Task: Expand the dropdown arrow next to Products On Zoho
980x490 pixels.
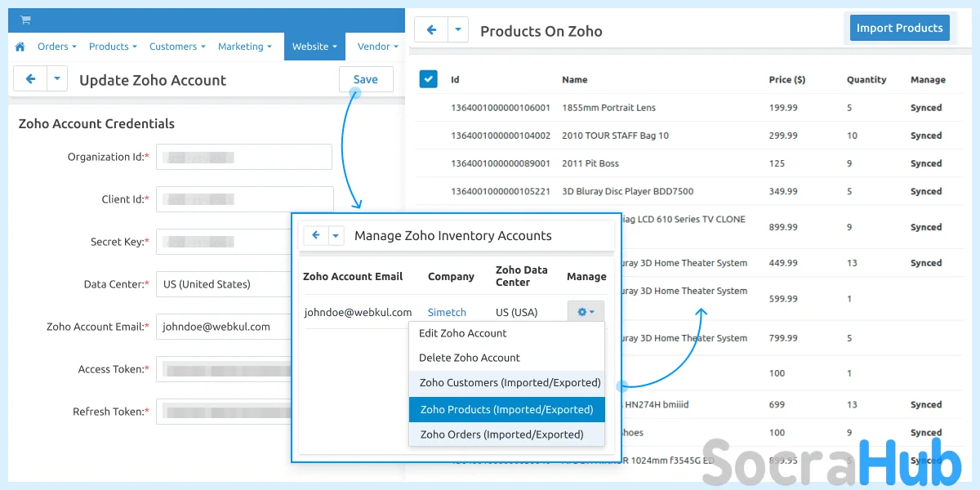Action: 458,30
